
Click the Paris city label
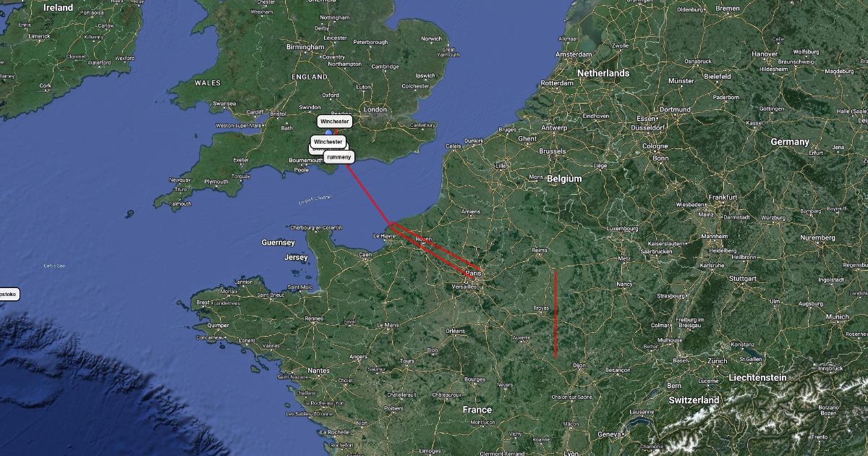[x=475, y=274]
